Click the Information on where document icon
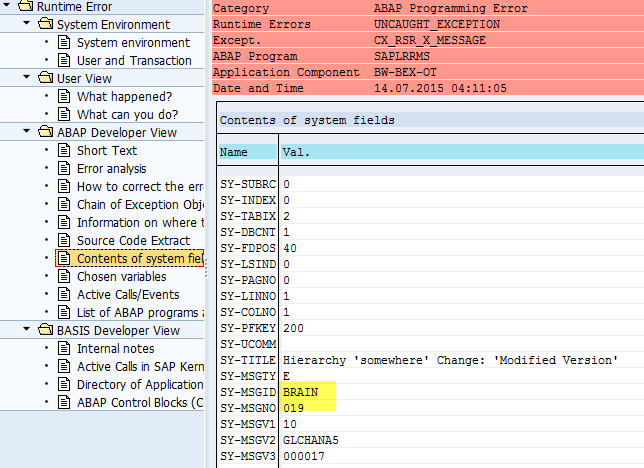This screenshot has width=644, height=468. (64, 222)
